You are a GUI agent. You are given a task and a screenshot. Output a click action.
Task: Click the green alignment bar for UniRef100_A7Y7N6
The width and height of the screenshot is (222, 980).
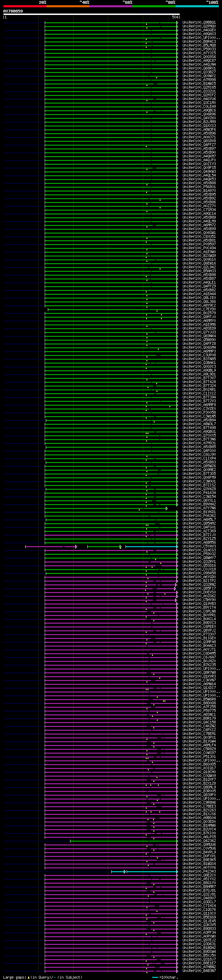106,508
